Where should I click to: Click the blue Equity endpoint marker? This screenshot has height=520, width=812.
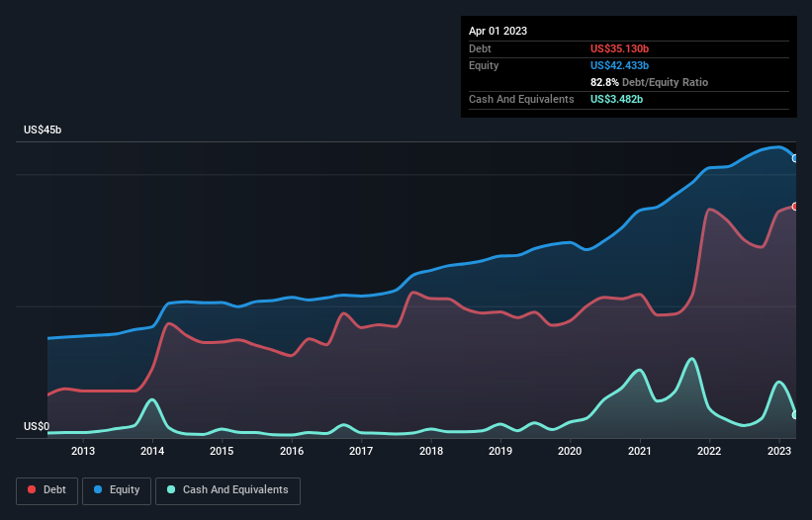click(795, 158)
